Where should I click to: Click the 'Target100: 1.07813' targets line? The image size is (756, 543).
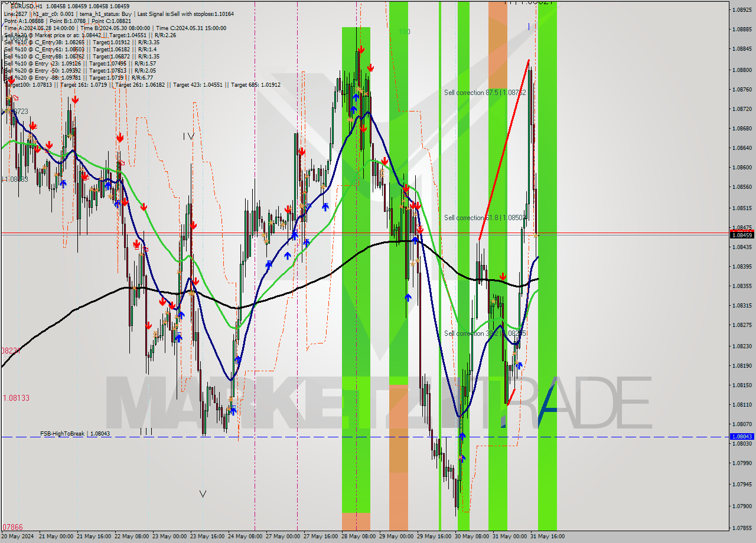tap(142, 84)
